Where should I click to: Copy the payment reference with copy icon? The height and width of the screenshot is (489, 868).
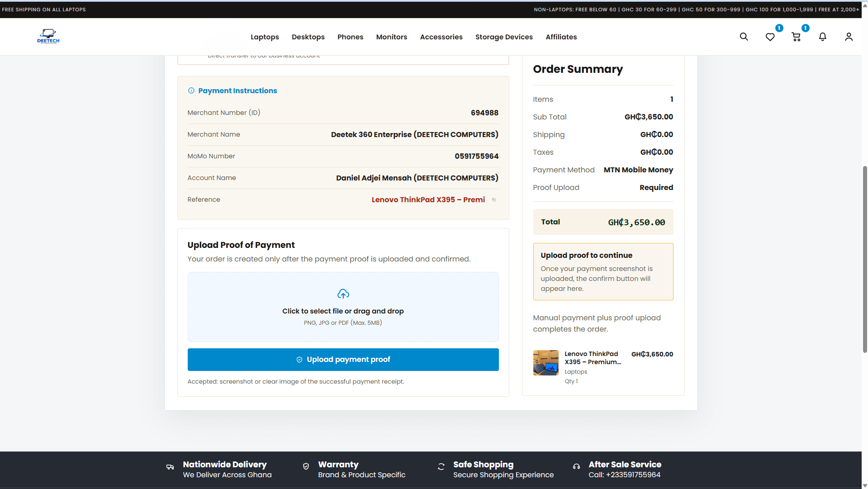pos(494,199)
